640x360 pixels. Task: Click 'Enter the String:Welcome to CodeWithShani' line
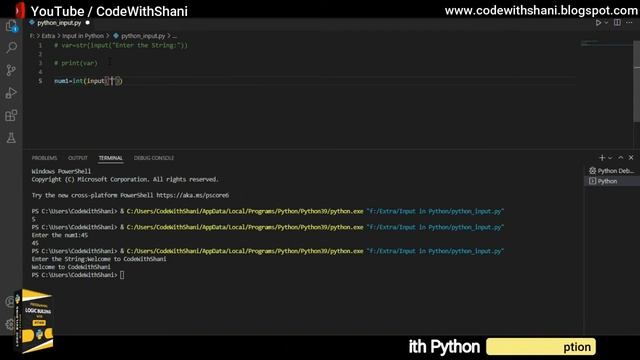point(99,259)
